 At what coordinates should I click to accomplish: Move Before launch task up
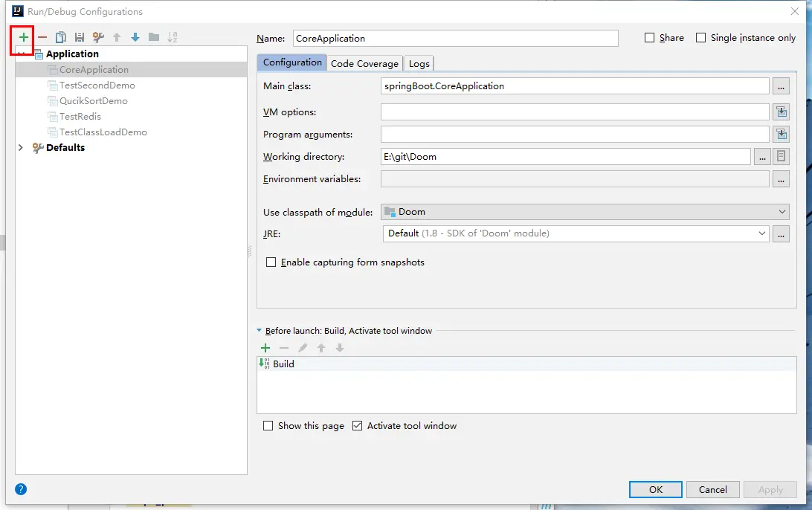tap(321, 348)
